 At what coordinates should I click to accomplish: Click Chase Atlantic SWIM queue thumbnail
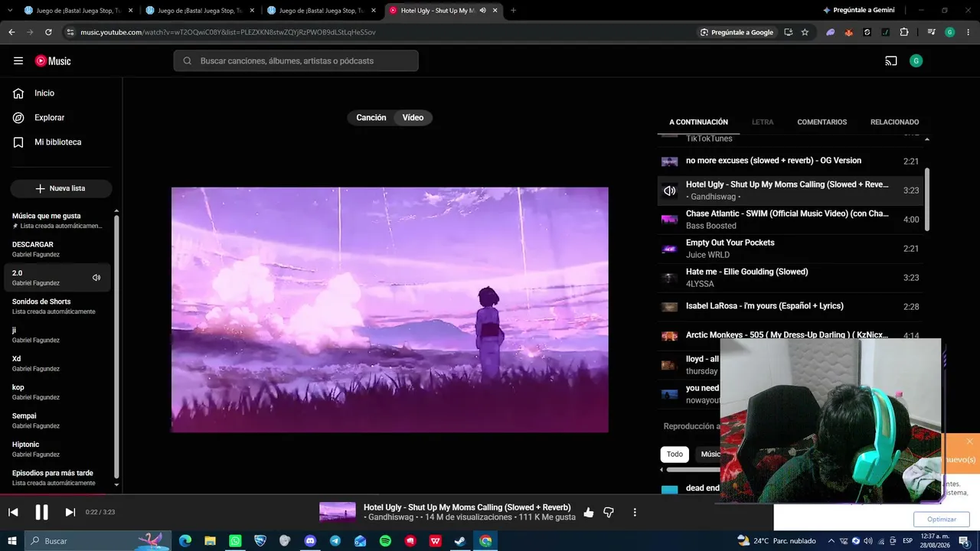click(x=670, y=220)
